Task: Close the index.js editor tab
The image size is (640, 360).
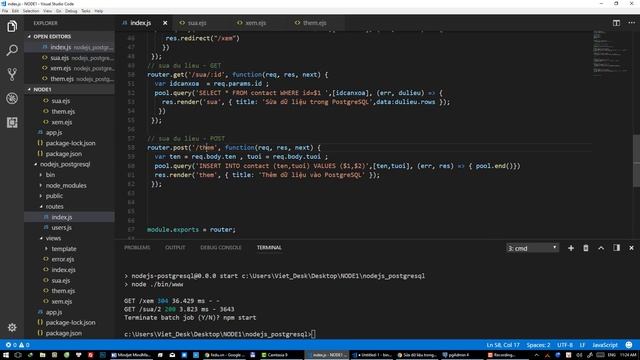Action: click(x=165, y=23)
